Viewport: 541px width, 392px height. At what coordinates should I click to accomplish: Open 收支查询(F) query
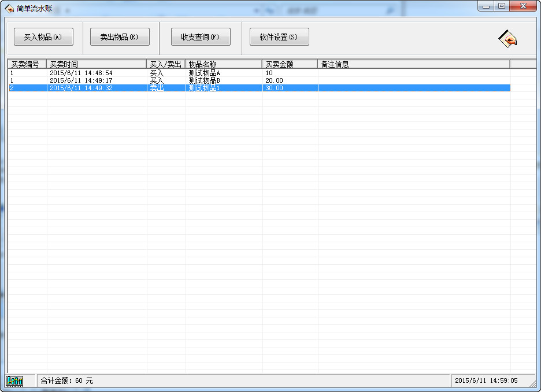pyautogui.click(x=201, y=37)
